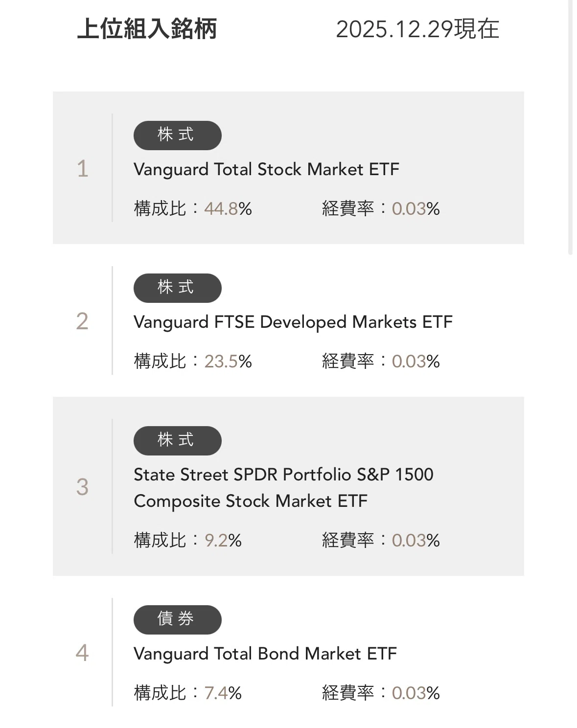Click the rank number 4
Screen dimensions: 577x728
click(x=82, y=653)
